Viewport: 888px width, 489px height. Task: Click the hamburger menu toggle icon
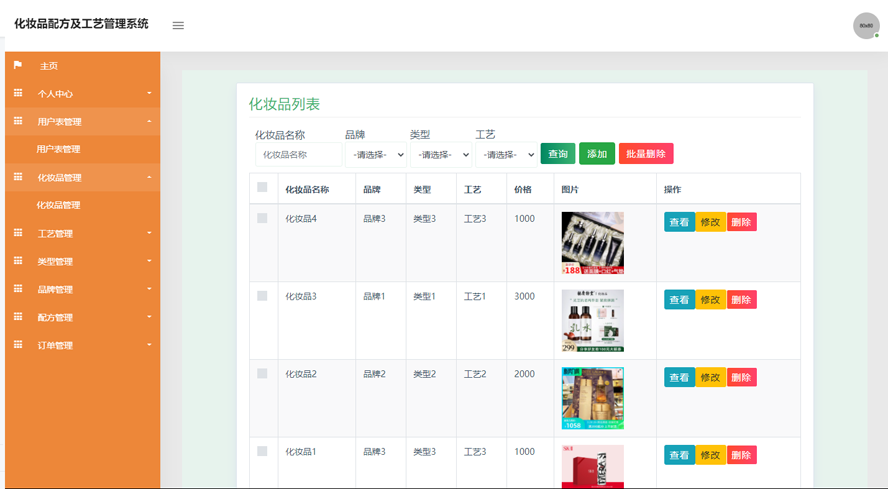178,25
